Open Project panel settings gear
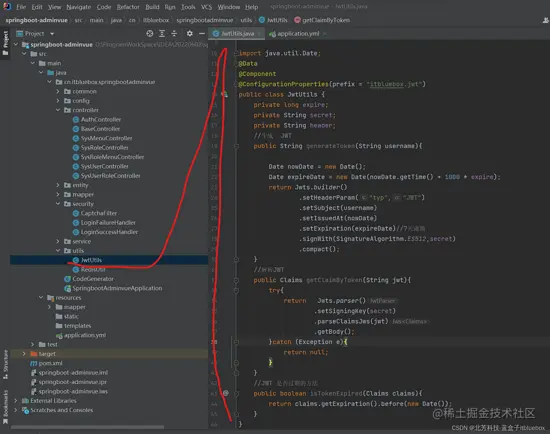 [189, 33]
